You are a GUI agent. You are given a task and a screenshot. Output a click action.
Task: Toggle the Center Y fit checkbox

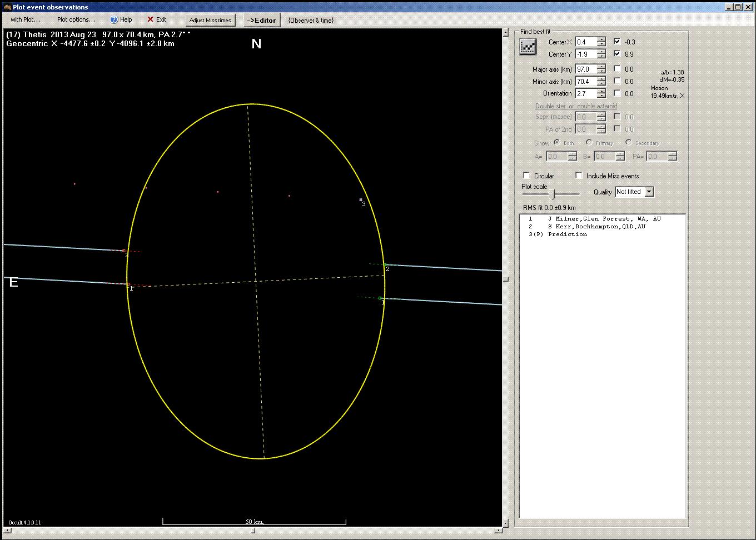pos(617,54)
